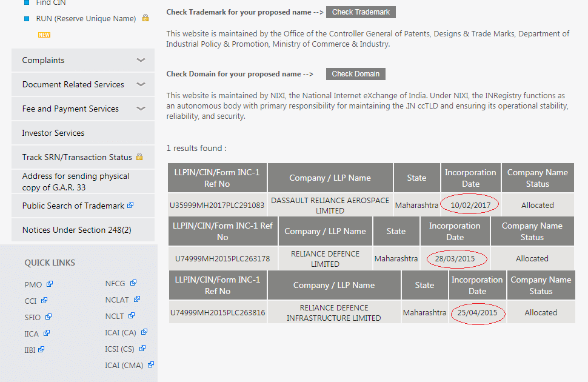588x382 pixels.
Task: Open Investor Services menu item
Action: (83, 133)
